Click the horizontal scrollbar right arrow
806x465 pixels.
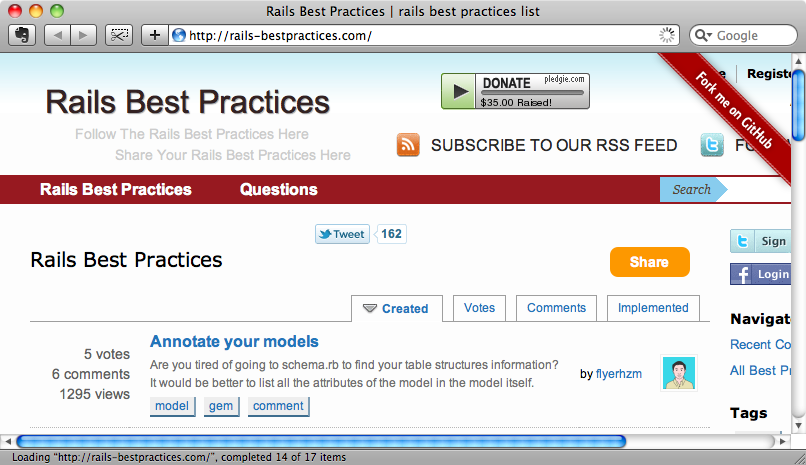point(782,441)
